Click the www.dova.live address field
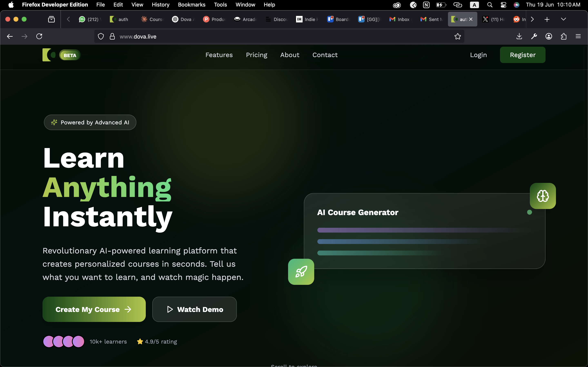 (x=267, y=36)
